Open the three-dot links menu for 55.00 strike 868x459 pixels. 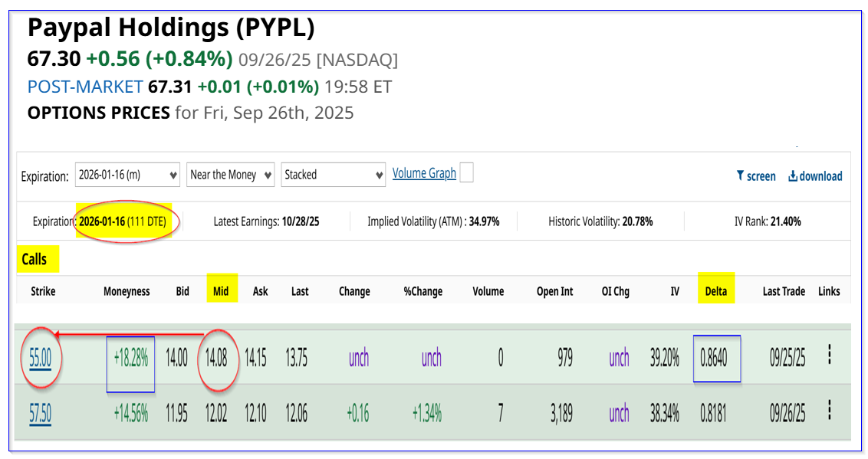pyautogui.click(x=829, y=355)
